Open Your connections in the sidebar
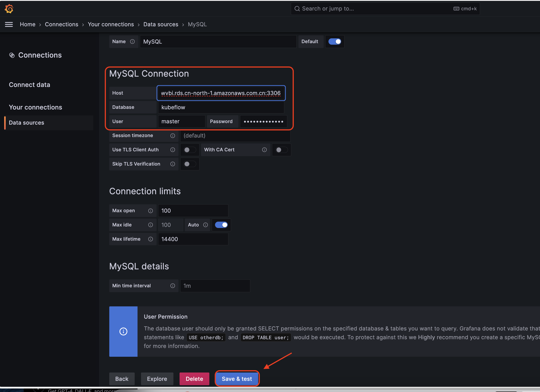 tap(35, 107)
